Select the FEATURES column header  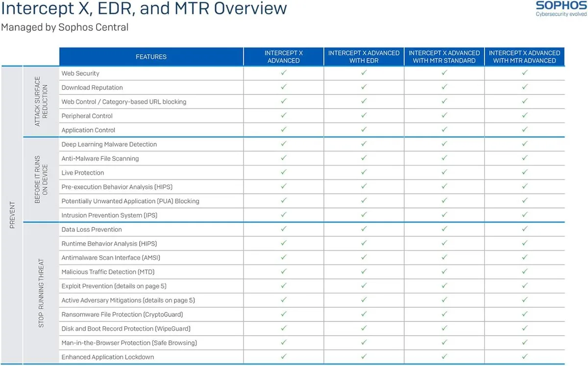pos(151,57)
